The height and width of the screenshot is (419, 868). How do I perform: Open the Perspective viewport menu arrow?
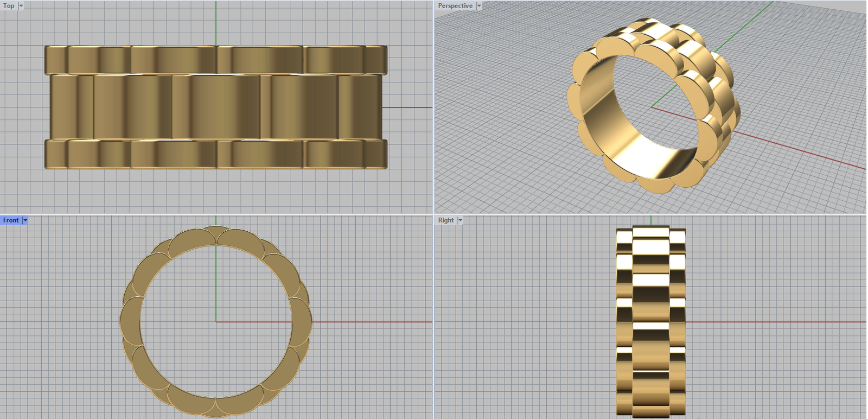click(479, 6)
